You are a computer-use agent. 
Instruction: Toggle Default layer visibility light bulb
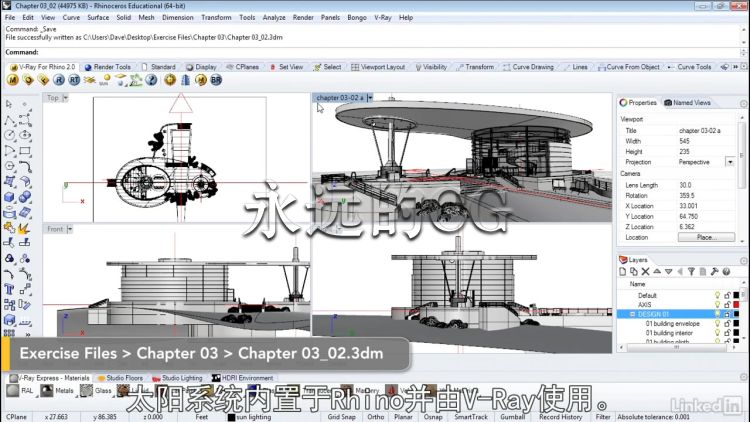(x=717, y=295)
